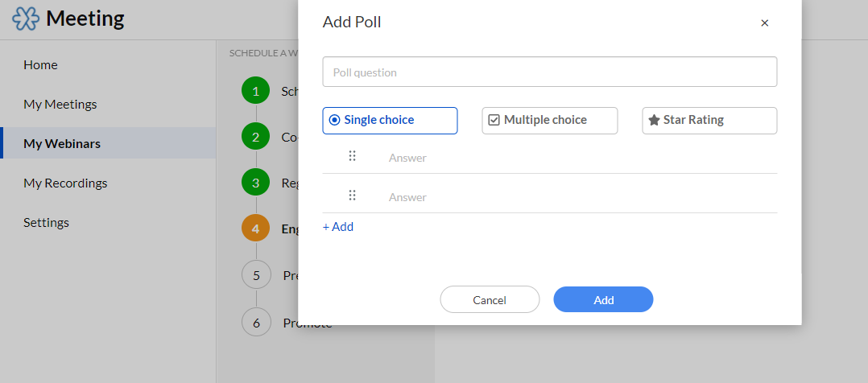The height and width of the screenshot is (383, 868).
Task: Click the green step 1 circle
Action: (x=255, y=91)
